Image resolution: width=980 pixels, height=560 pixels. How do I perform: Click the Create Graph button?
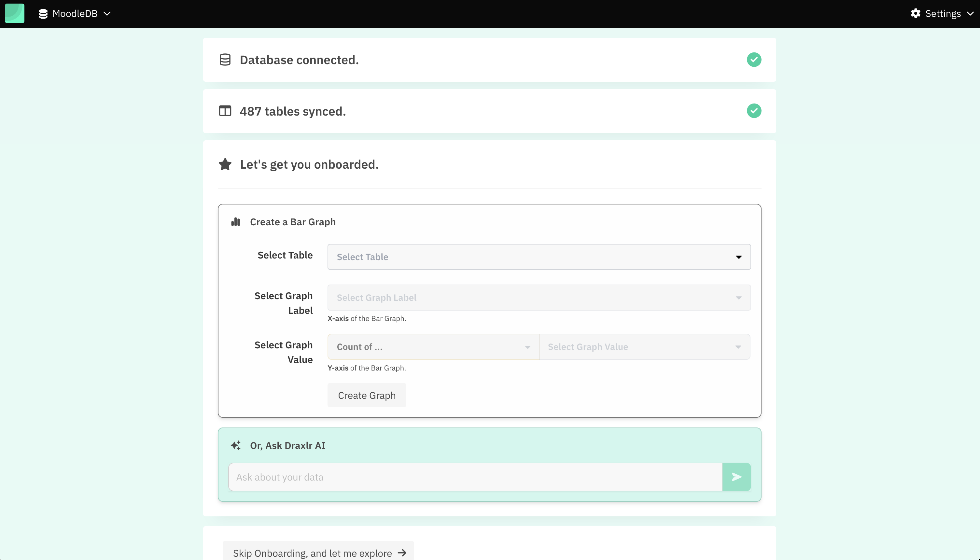coord(367,395)
